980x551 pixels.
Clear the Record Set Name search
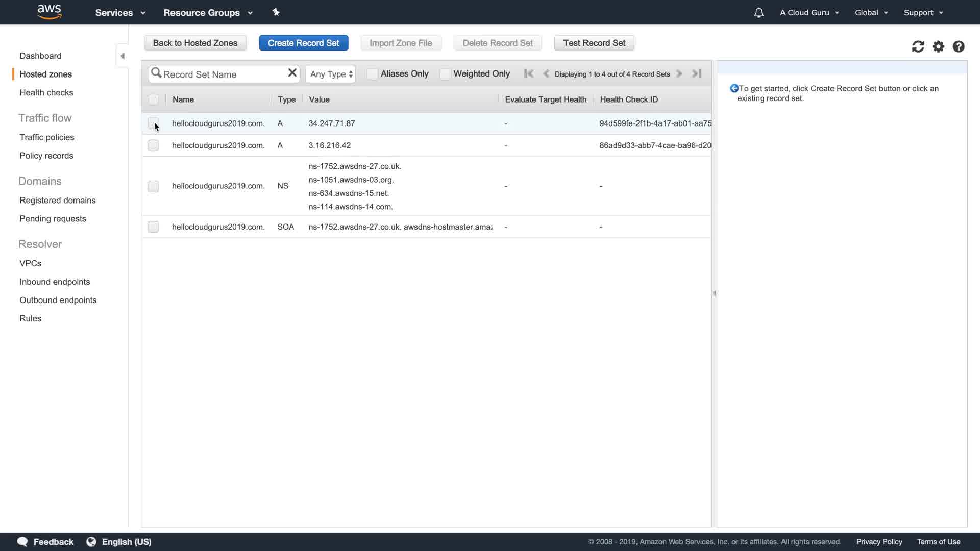coord(292,73)
